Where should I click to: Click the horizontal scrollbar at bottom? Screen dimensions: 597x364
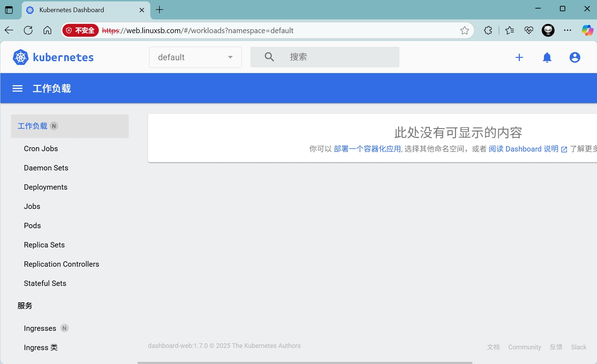305,363
